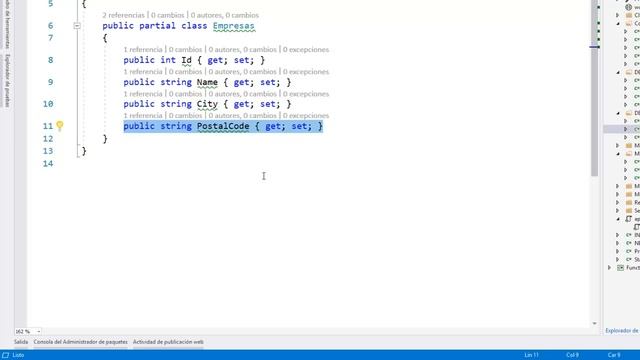Click the Car 9 character indicator
The image size is (640, 360).
tap(614, 355)
